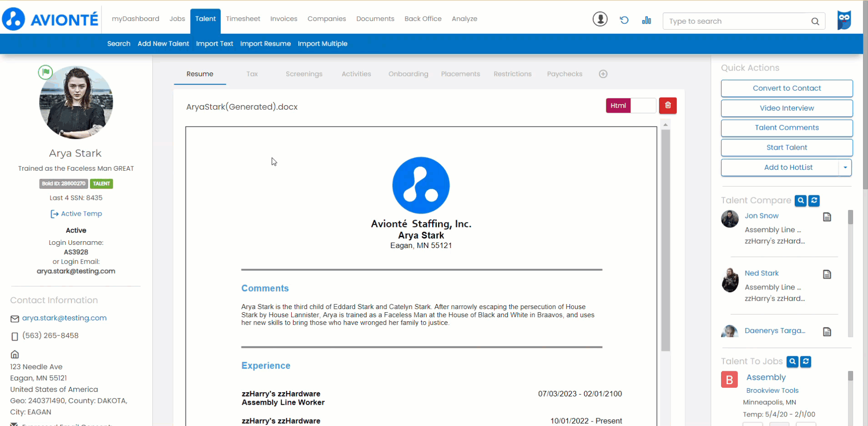Open the Invoices menu
The width and height of the screenshot is (868, 426).
284,19
